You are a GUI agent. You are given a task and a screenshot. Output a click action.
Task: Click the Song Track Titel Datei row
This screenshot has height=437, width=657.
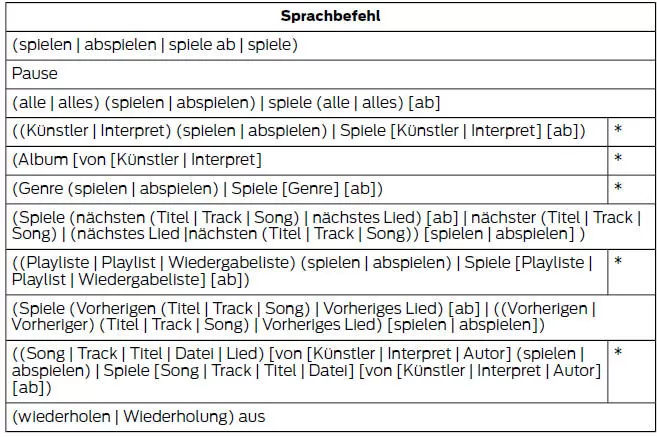point(307,372)
